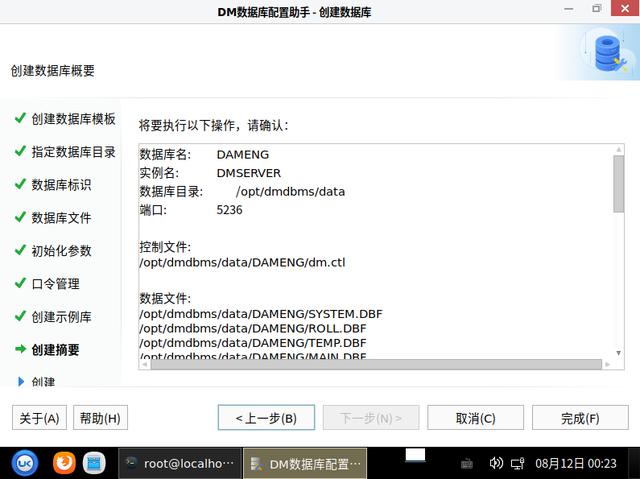640x479 pixels.
Task: Select the 口令管理 step
Action: pyautogui.click(x=56, y=284)
